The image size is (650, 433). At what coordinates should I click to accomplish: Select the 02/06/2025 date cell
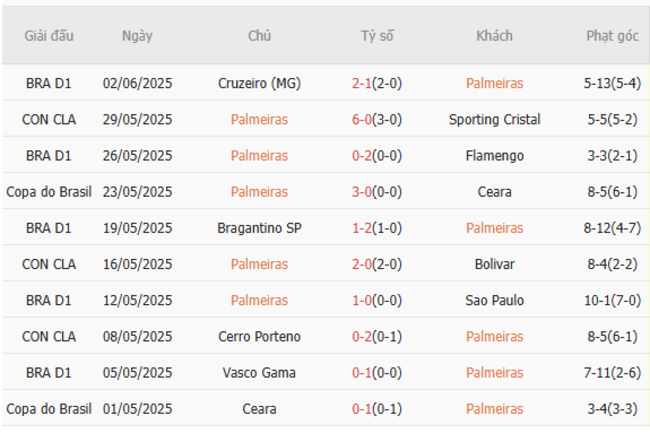point(137,84)
